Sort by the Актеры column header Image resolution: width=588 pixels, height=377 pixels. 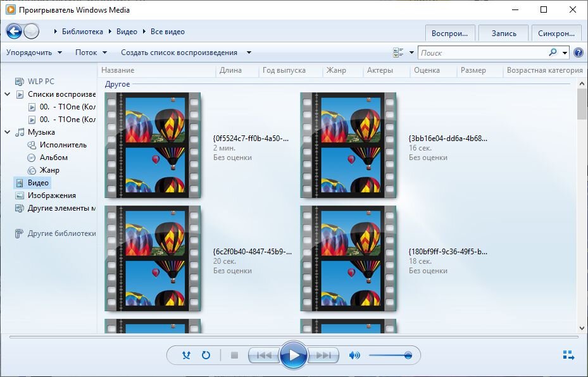click(387, 70)
